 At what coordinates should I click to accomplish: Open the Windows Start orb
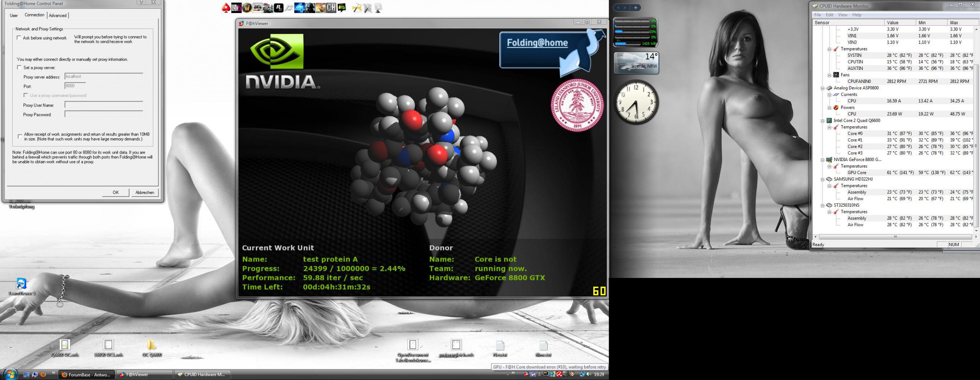[10, 374]
